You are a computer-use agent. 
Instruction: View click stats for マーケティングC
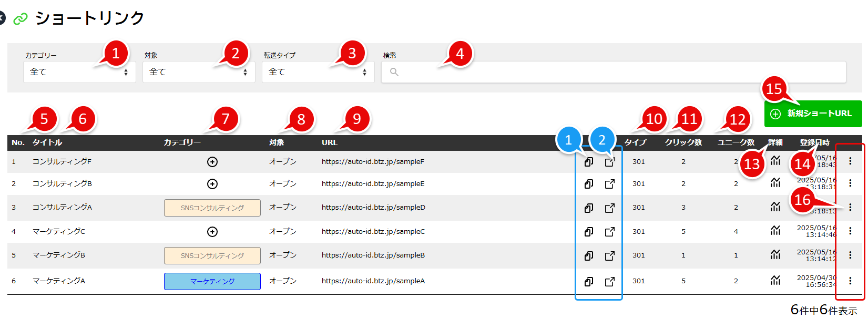click(x=775, y=230)
